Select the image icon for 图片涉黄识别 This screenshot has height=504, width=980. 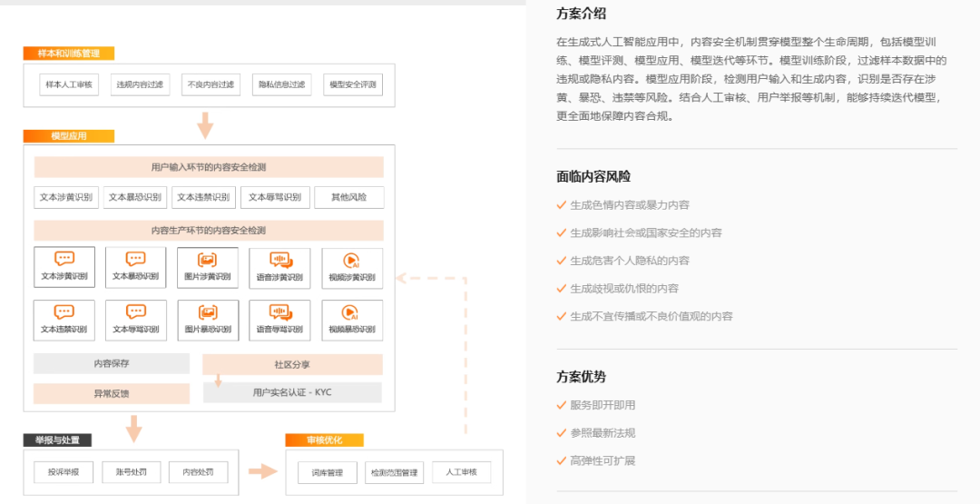(208, 260)
